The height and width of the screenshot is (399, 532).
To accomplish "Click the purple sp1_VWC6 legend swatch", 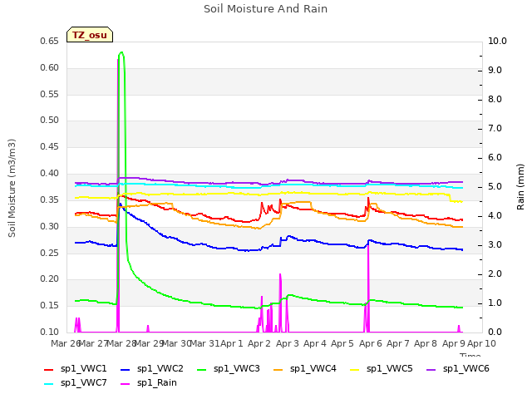I will pyautogui.click(x=431, y=370).
